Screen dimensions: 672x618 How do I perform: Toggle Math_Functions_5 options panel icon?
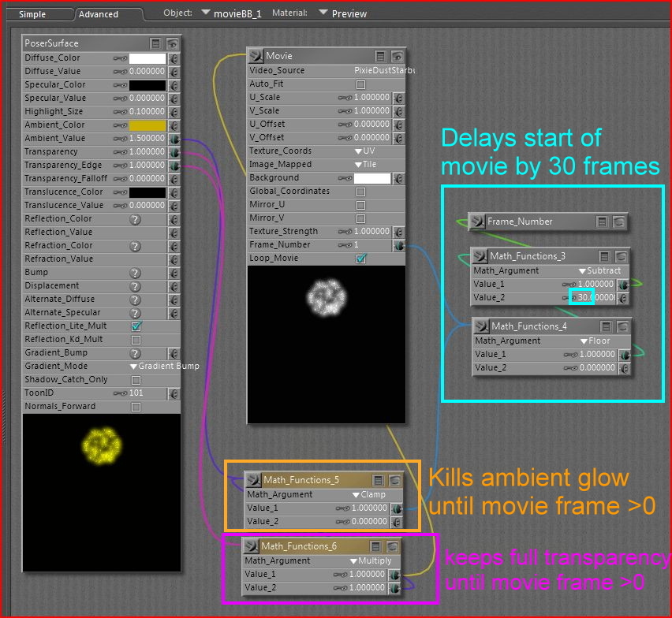click(x=378, y=481)
